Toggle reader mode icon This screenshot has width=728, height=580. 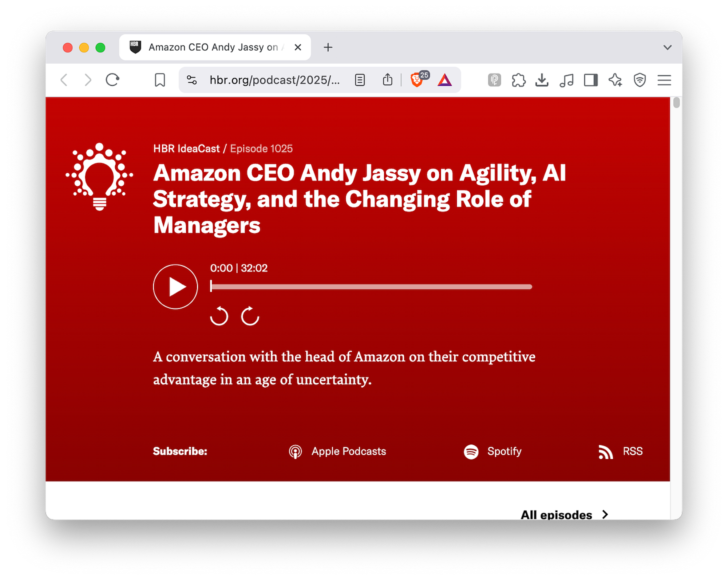pyautogui.click(x=360, y=80)
